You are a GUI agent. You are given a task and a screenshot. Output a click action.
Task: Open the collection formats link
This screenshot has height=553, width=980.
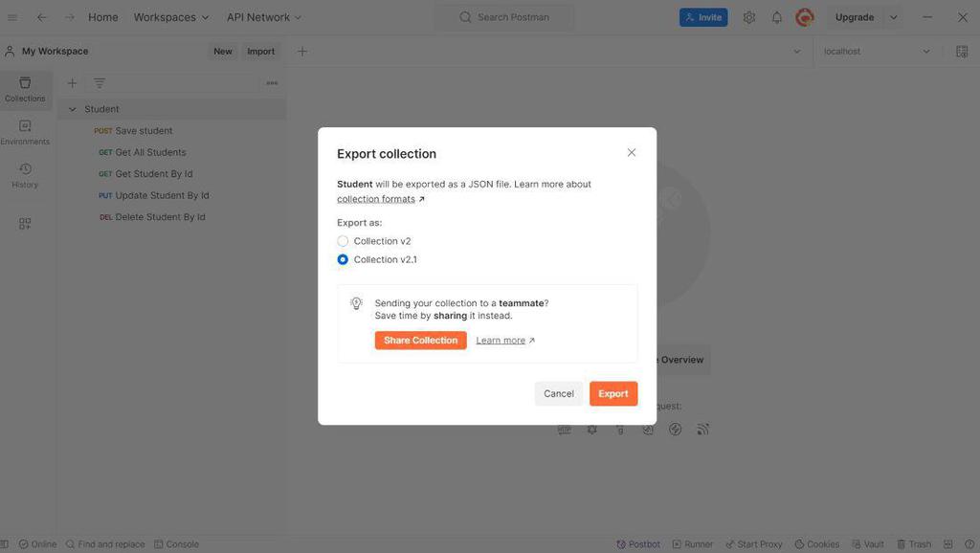(x=376, y=199)
